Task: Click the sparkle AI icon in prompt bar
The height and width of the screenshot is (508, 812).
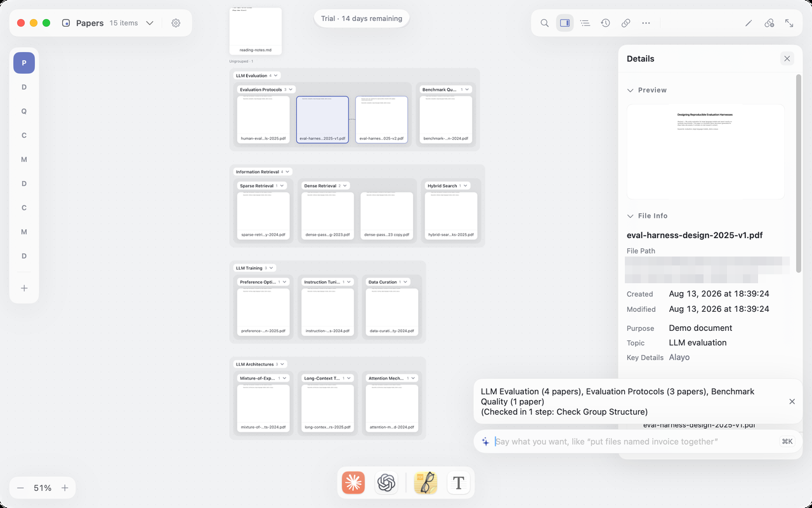Action: click(x=485, y=441)
